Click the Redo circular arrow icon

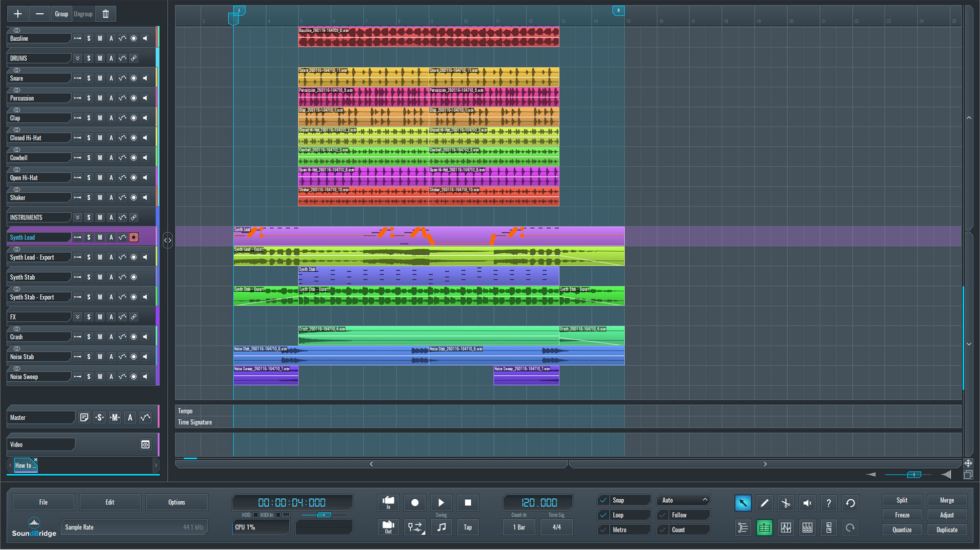[x=850, y=527]
